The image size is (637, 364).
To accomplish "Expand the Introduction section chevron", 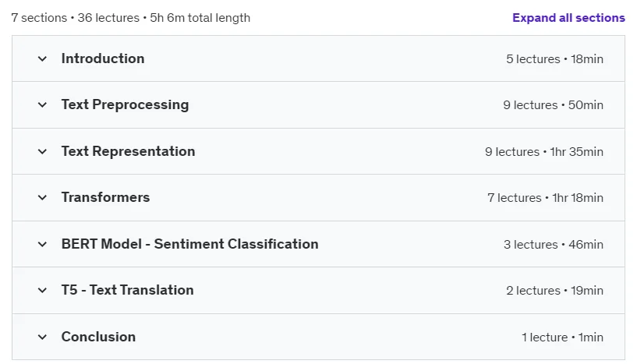I will (42, 59).
